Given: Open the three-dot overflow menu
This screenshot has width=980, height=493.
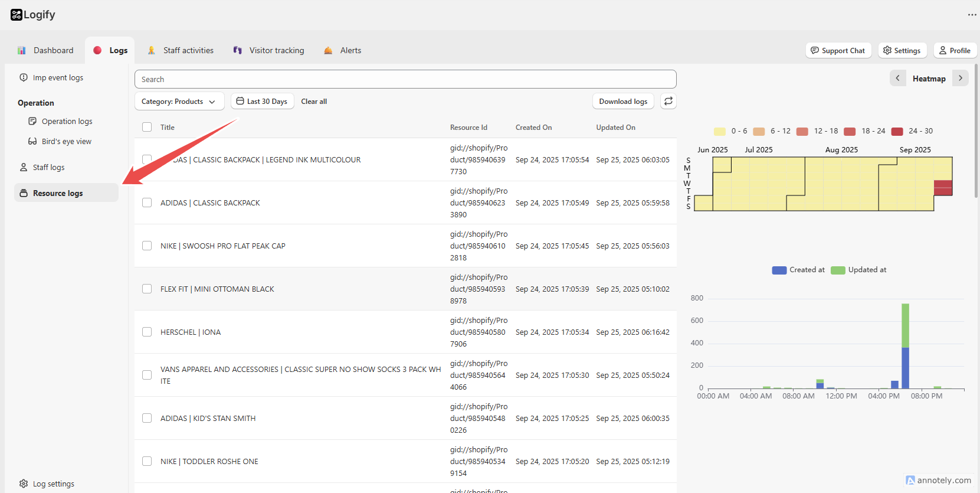Looking at the screenshot, I should click(x=972, y=15).
